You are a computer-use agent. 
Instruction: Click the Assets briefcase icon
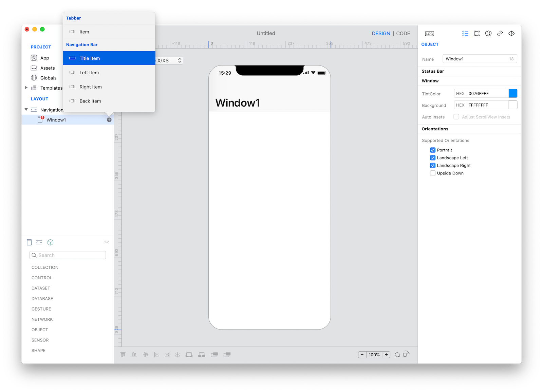point(34,68)
